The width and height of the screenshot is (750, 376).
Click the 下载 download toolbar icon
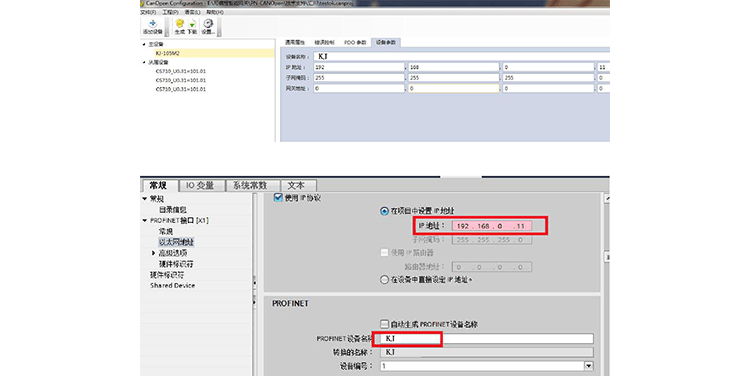pos(192,27)
